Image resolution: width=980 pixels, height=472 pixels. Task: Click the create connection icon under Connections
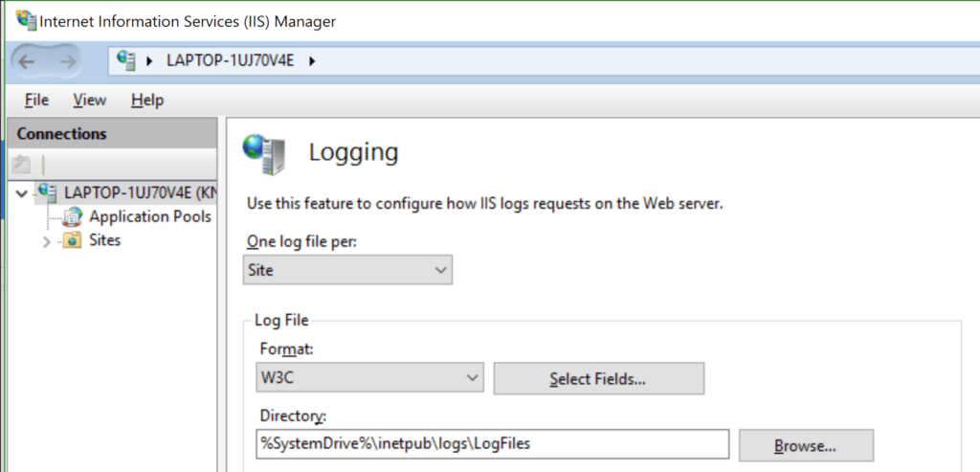[22, 165]
